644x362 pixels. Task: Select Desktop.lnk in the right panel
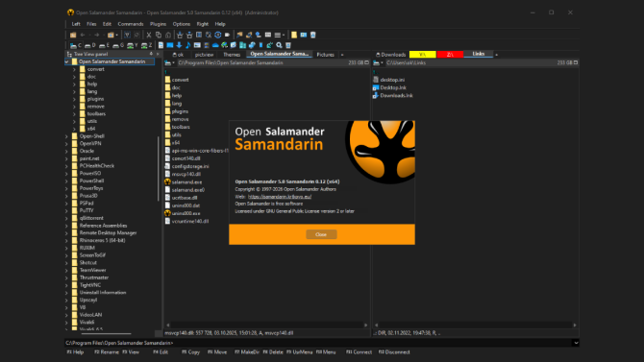tap(389, 87)
